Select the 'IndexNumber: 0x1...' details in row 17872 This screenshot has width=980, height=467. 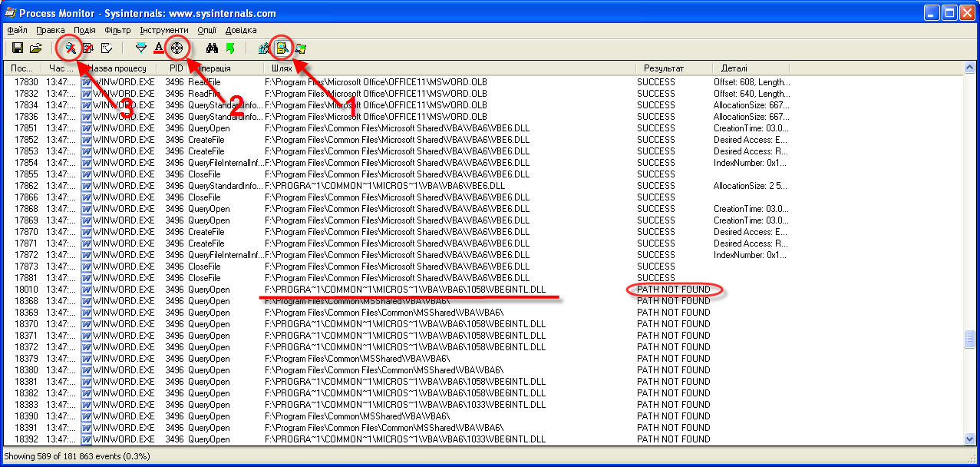[751, 255]
